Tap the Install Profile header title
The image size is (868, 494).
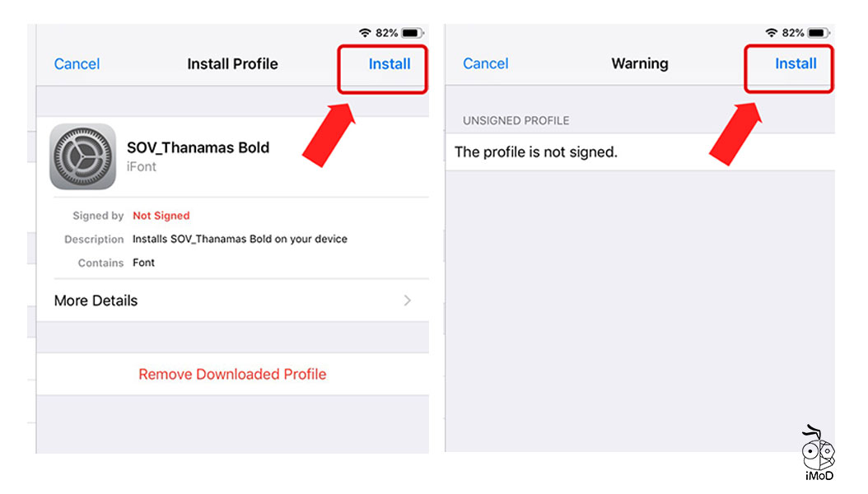pos(232,64)
